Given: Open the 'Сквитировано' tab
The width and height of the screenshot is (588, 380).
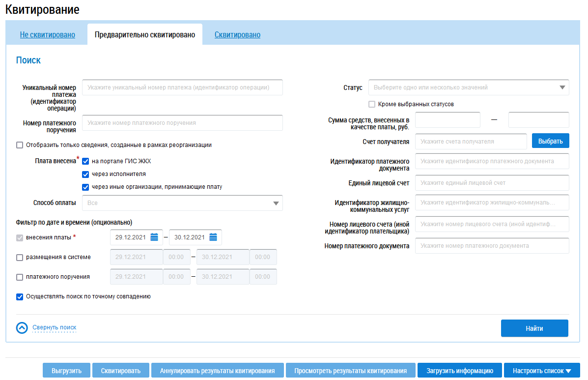Looking at the screenshot, I should click(237, 35).
